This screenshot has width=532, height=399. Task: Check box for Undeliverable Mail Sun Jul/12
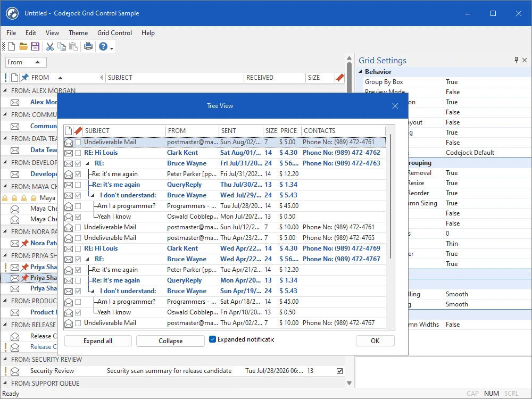coord(78,227)
